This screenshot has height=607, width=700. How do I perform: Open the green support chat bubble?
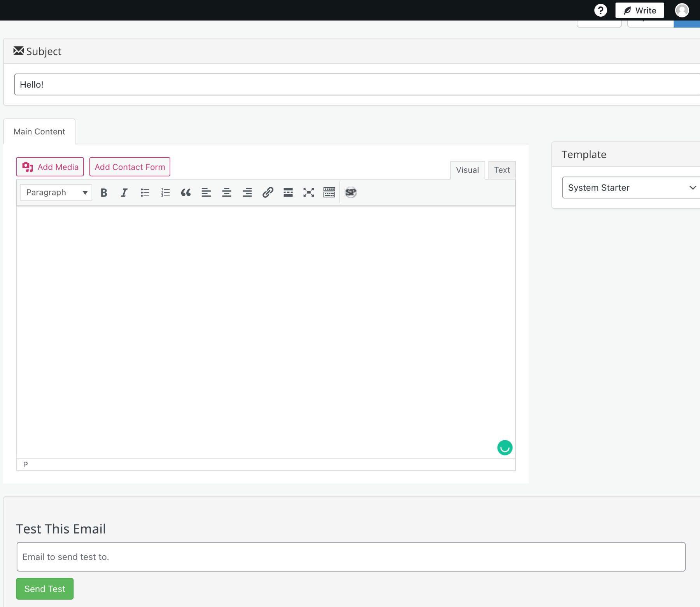(x=504, y=448)
